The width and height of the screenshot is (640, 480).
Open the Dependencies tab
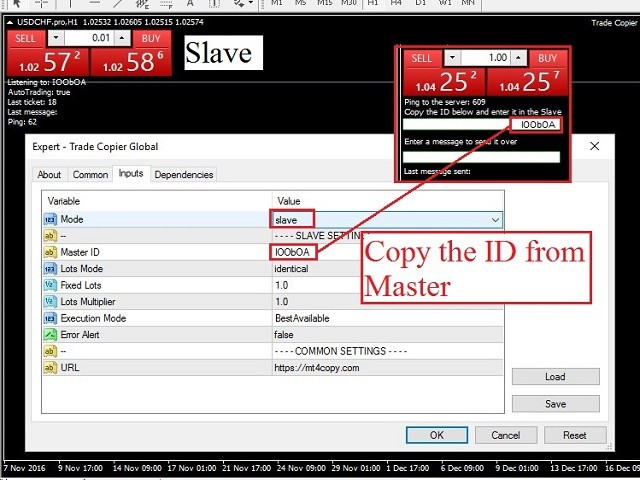(184, 175)
